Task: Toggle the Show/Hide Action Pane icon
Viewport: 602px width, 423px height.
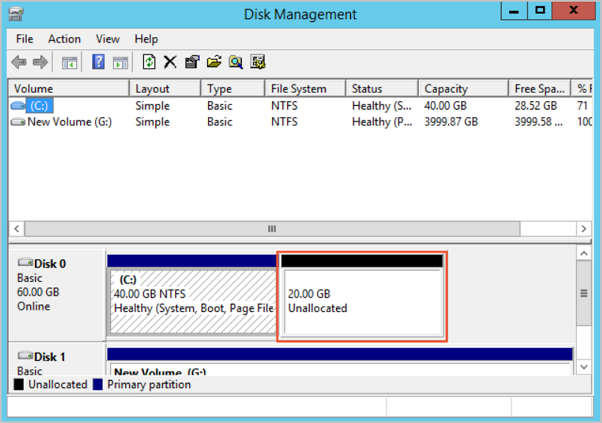Action: [x=120, y=62]
